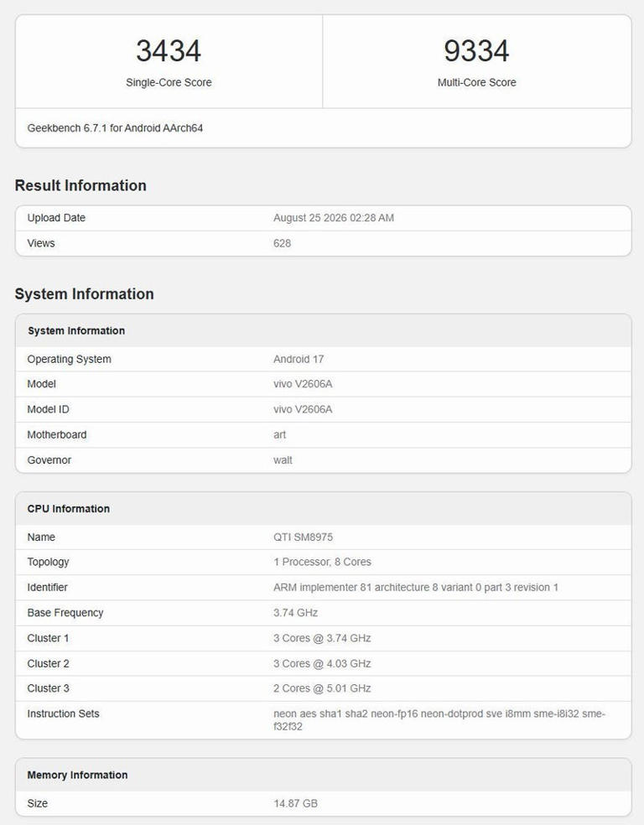Click the Base Frequency label

point(65,613)
